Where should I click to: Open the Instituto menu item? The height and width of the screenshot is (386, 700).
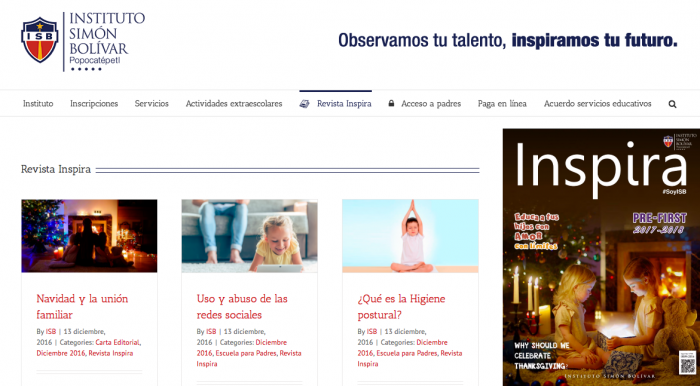[38, 104]
